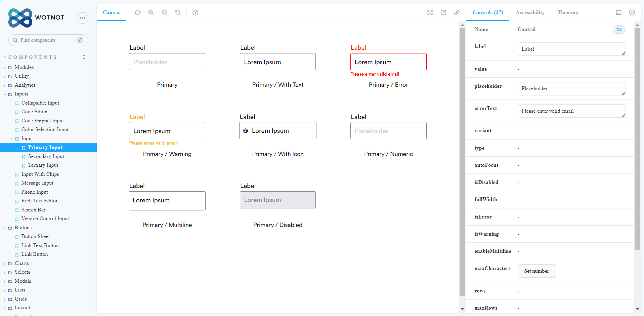This screenshot has height=316, width=644.
Task: Select Code Editor in sidebar
Action: [35, 112]
